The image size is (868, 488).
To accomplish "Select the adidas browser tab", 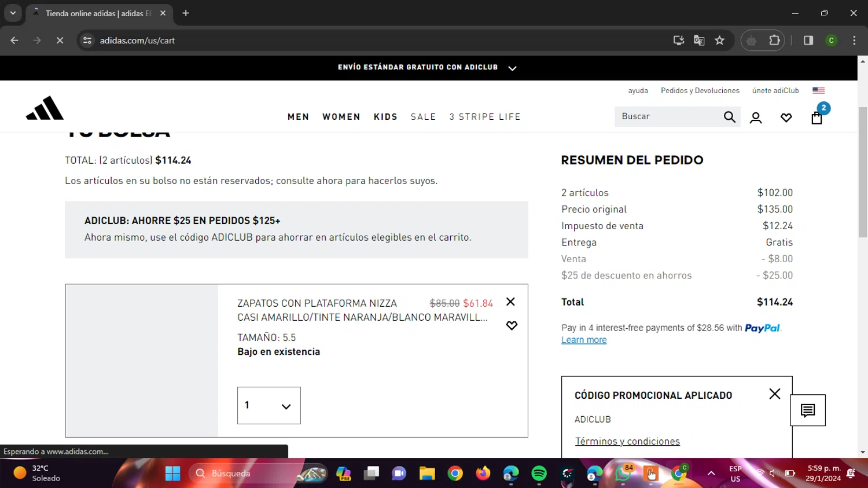I will tap(98, 13).
